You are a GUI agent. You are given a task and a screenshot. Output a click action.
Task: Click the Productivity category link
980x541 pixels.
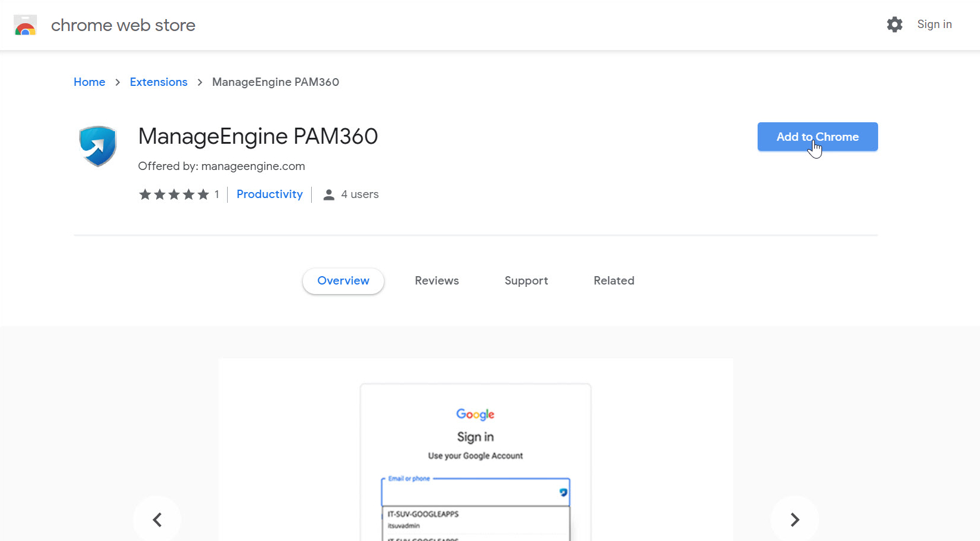[269, 194]
